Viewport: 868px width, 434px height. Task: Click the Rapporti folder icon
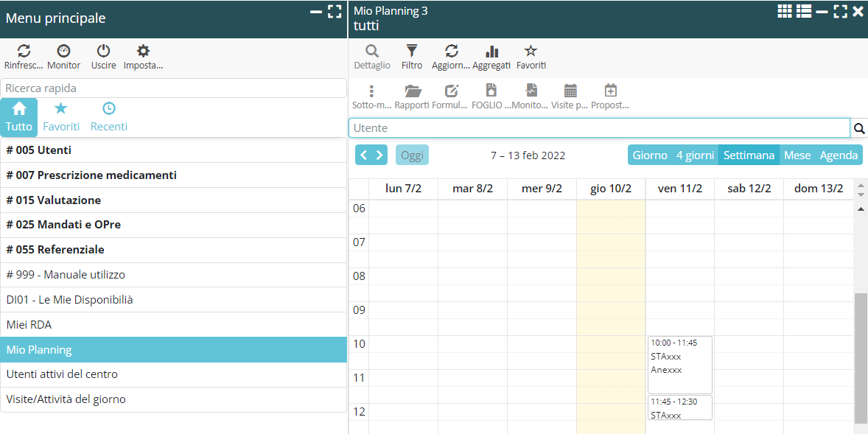[x=413, y=91]
